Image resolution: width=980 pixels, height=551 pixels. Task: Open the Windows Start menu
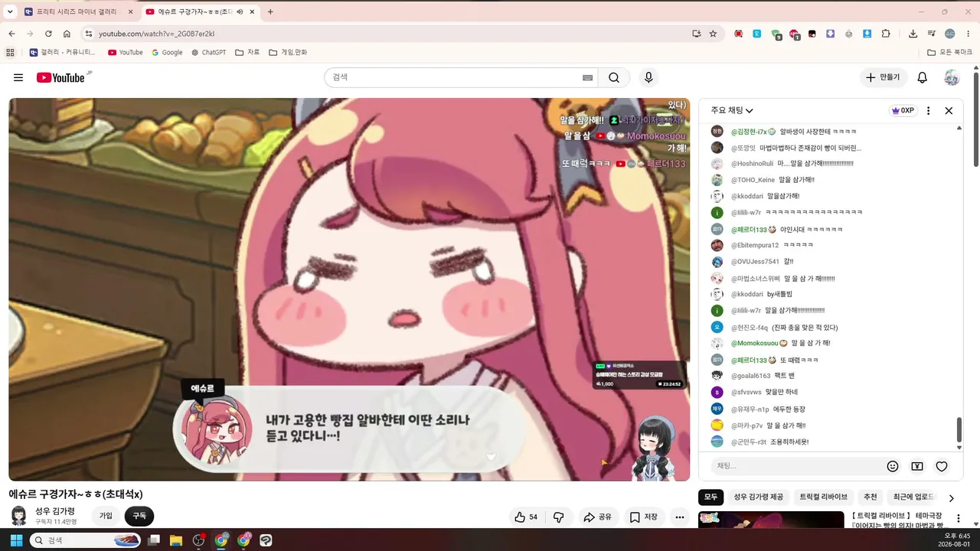pyautogui.click(x=16, y=540)
